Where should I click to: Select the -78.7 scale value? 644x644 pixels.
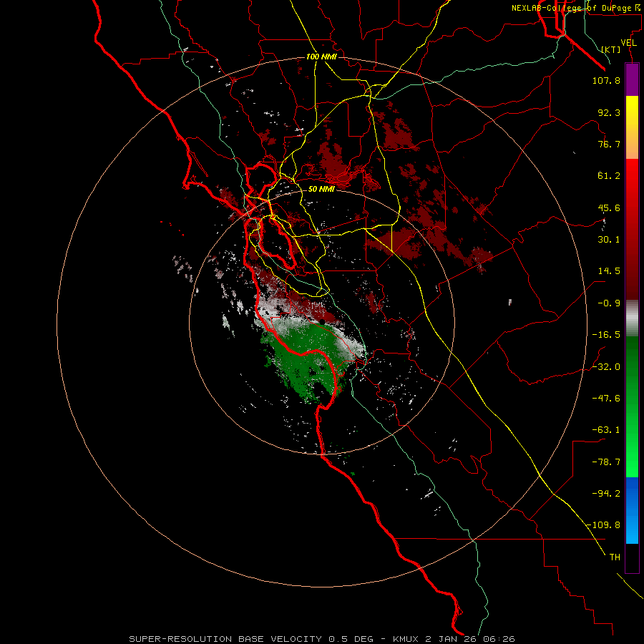point(606,462)
